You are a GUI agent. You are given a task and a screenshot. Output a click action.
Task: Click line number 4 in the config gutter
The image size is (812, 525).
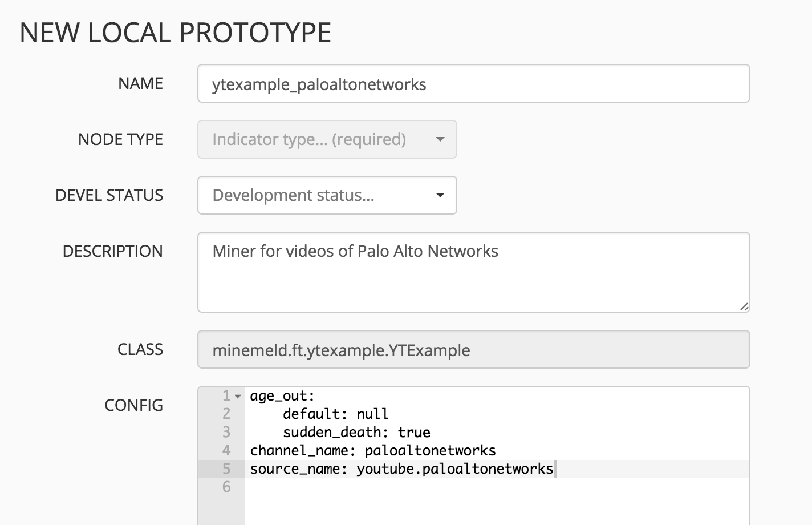click(226, 450)
